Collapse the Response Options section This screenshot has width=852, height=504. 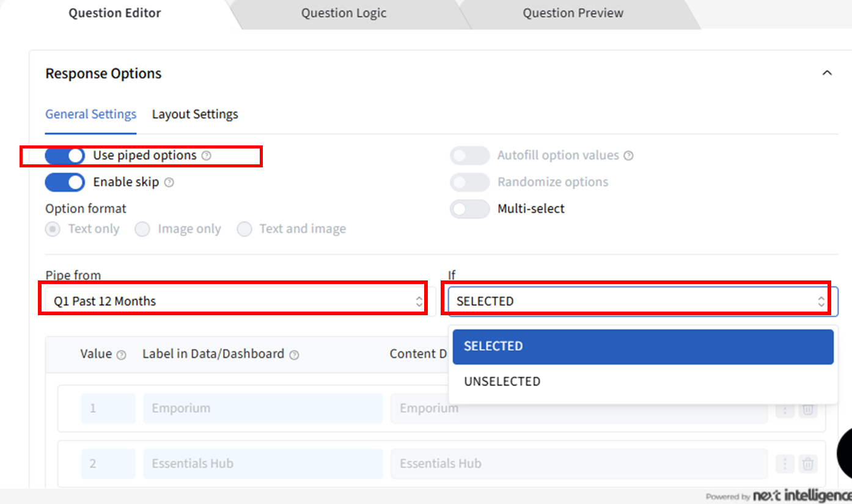click(827, 73)
